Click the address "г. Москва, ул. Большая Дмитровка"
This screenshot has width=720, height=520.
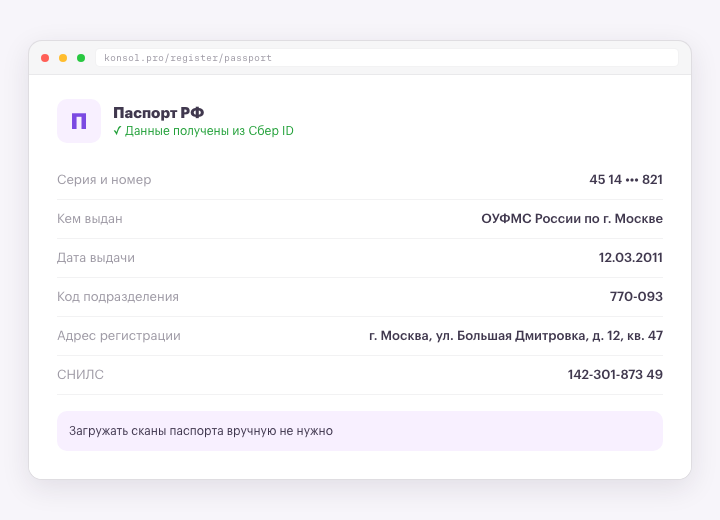tap(478, 336)
